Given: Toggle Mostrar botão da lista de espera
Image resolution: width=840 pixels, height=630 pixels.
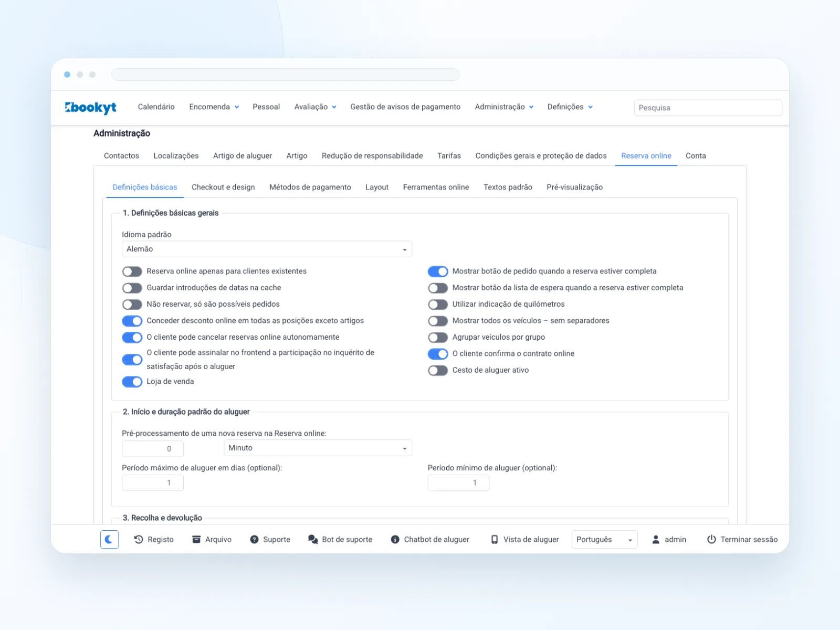Looking at the screenshot, I should click(x=438, y=288).
